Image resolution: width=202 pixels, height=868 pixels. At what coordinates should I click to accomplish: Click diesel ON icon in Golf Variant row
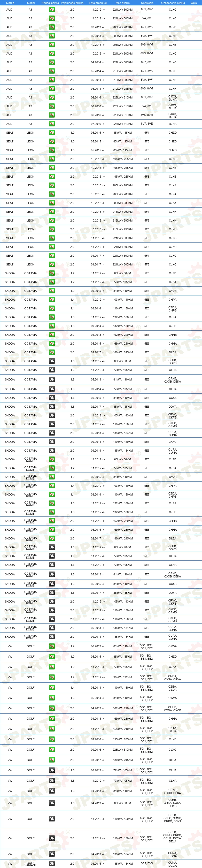[52, 864]
